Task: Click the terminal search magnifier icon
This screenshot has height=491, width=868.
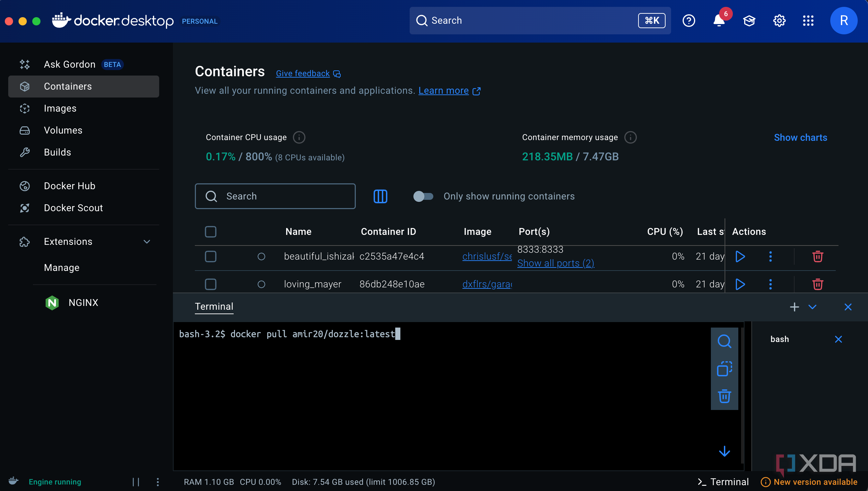Action: tap(724, 341)
